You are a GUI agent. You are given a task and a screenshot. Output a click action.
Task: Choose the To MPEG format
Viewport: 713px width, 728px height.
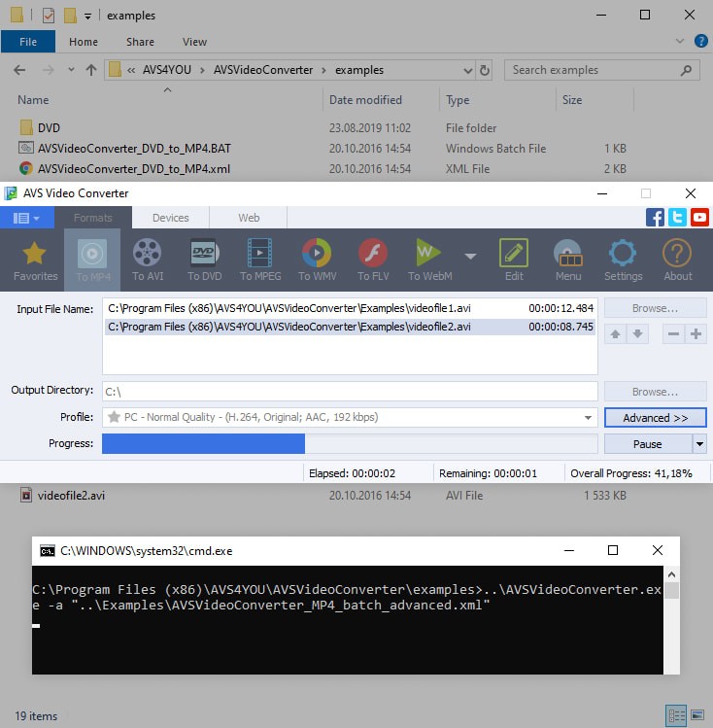(260, 260)
